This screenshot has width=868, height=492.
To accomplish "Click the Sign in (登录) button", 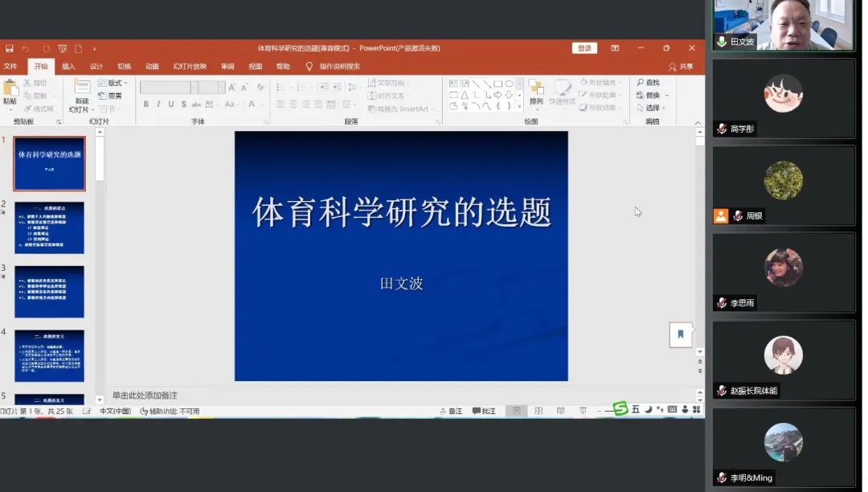I will coord(584,48).
